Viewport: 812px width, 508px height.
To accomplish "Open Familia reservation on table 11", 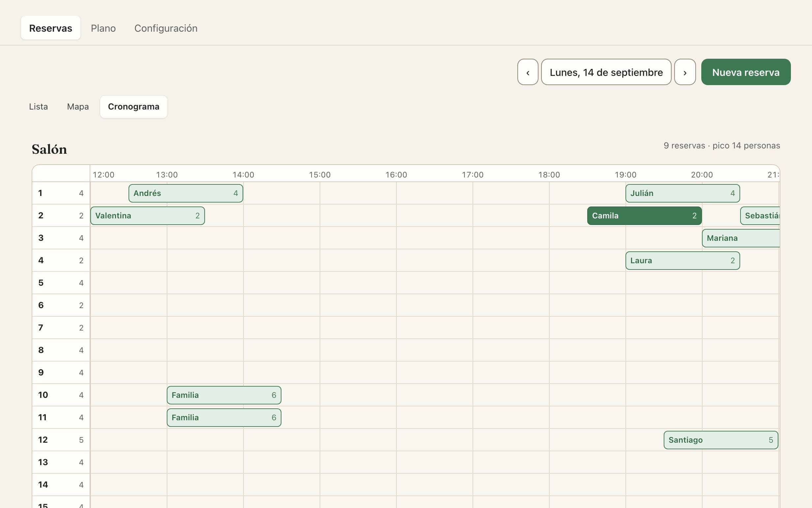I will click(224, 418).
